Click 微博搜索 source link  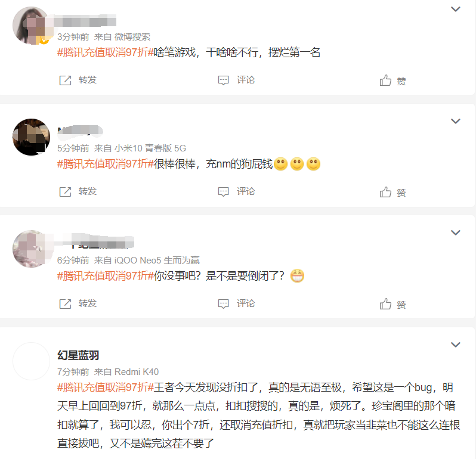click(132, 37)
